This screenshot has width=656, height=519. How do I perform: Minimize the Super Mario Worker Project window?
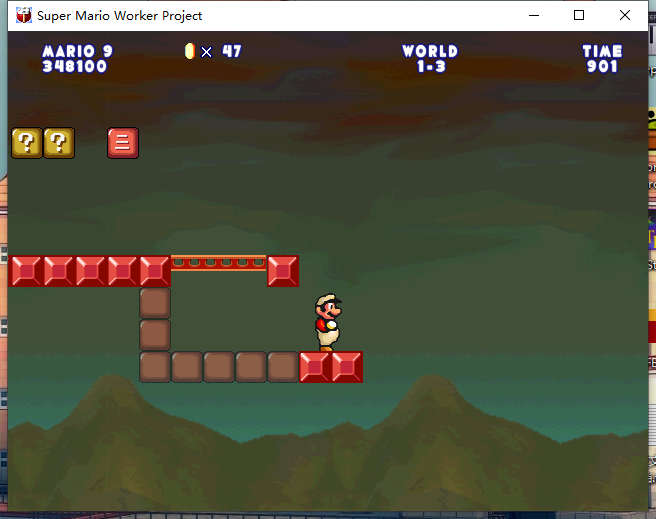534,15
